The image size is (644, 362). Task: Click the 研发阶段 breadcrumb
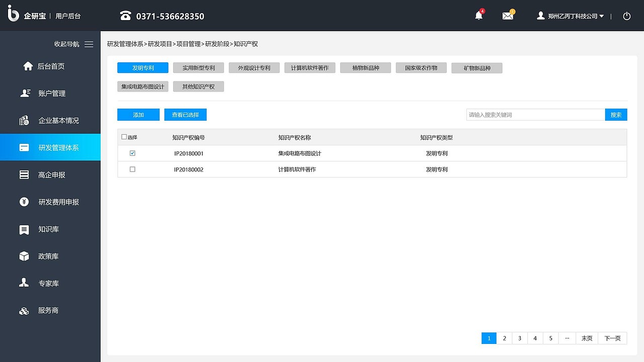coord(217,44)
